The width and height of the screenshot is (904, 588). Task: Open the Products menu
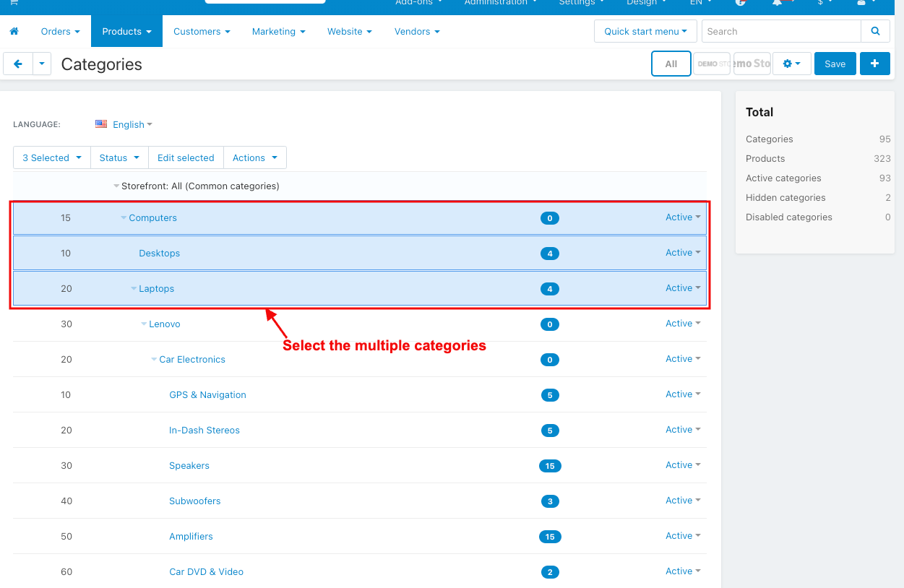[126, 32]
